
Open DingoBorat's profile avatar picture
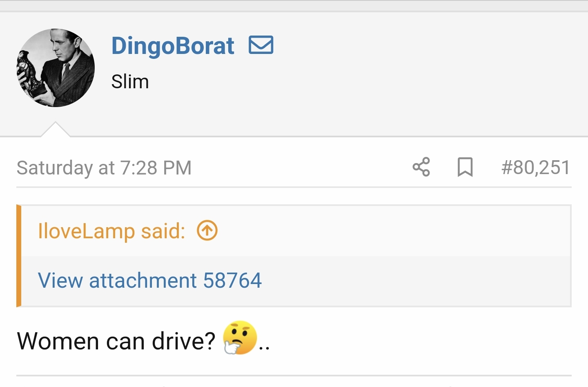[56, 68]
